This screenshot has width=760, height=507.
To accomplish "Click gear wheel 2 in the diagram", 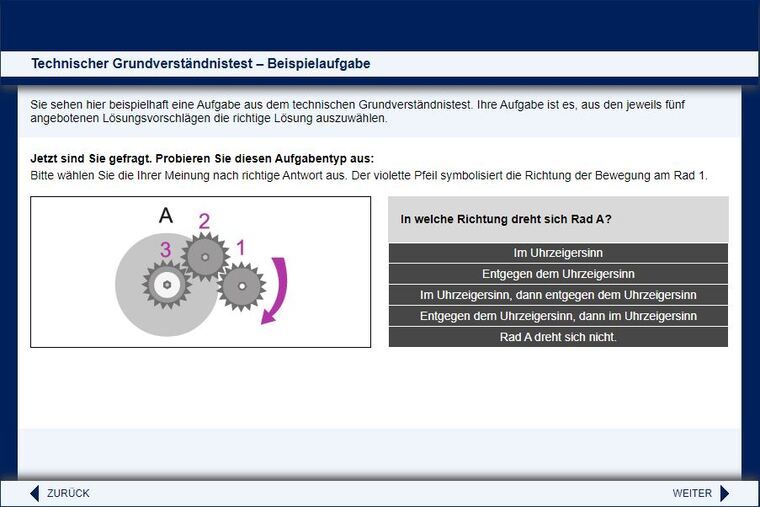I will (205, 257).
